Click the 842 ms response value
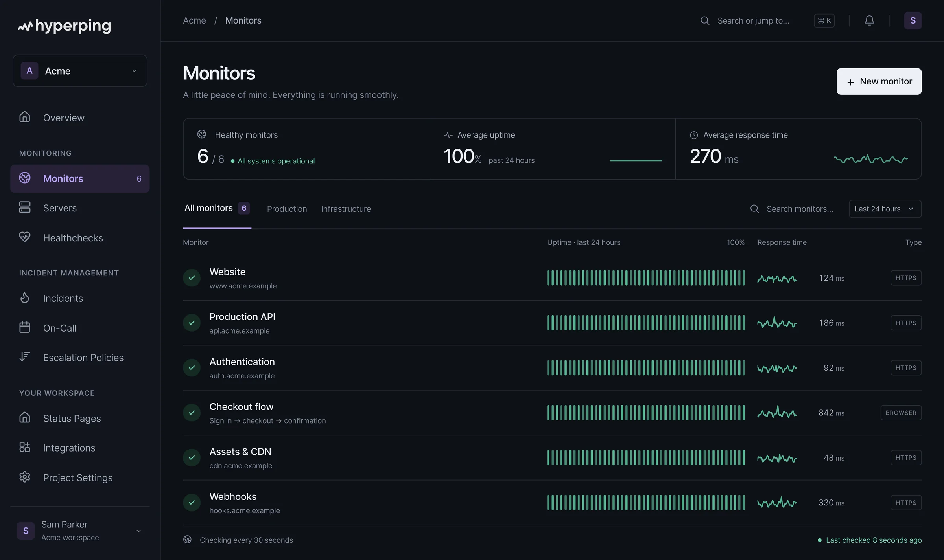This screenshot has width=944, height=560. (832, 413)
